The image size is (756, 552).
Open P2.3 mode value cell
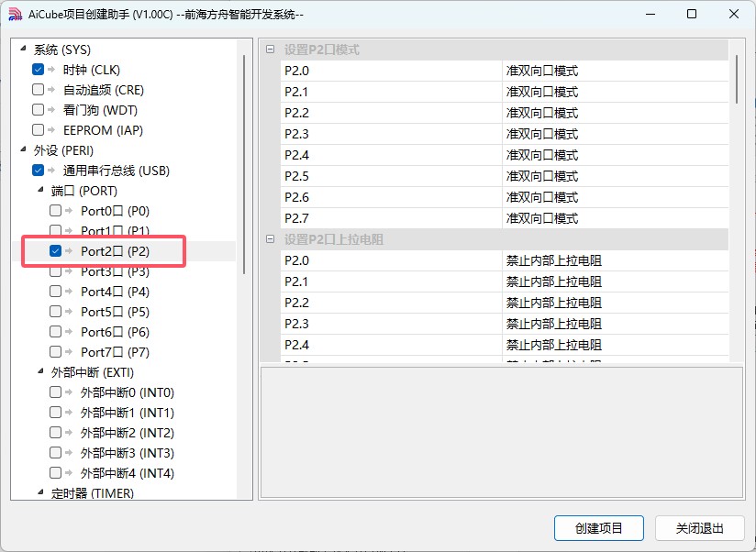[x=615, y=135]
